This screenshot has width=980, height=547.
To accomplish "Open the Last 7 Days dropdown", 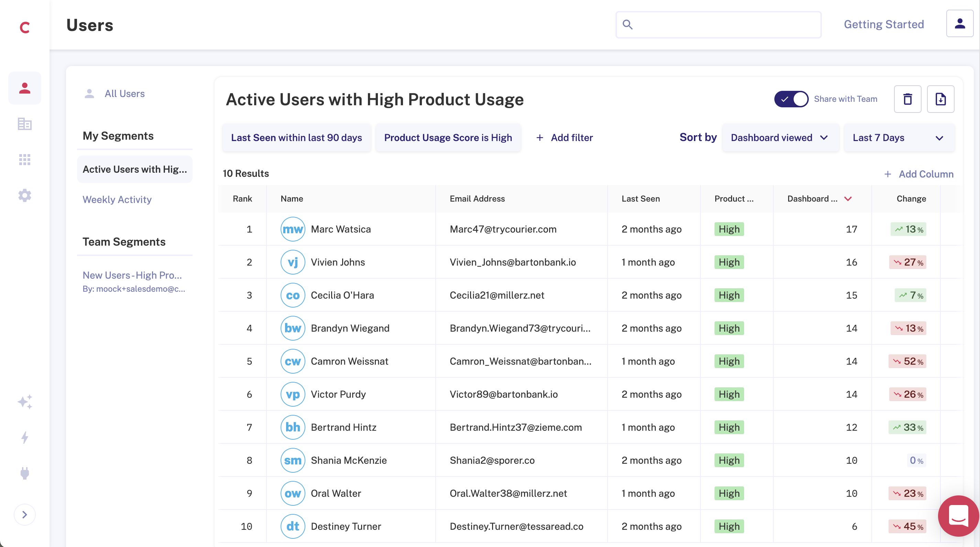I will tap(898, 138).
